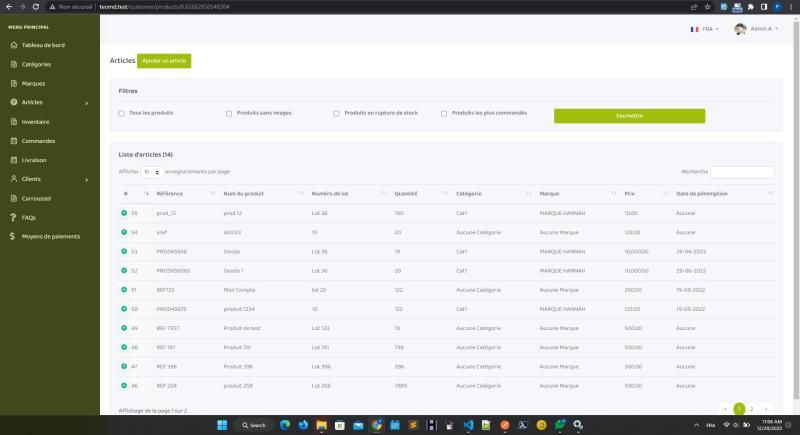Click the browser back arrow
Viewport: 800px width, 435px height.
point(9,7)
